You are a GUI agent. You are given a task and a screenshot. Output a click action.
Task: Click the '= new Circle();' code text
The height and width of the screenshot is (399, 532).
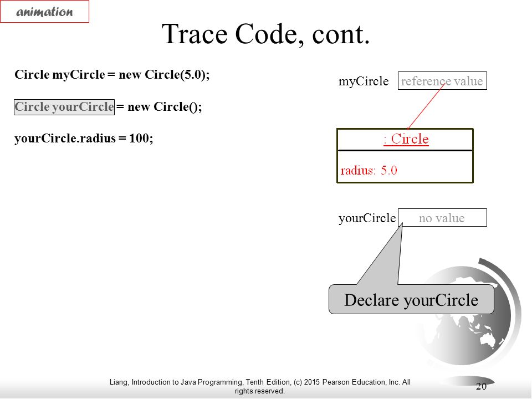pos(159,107)
